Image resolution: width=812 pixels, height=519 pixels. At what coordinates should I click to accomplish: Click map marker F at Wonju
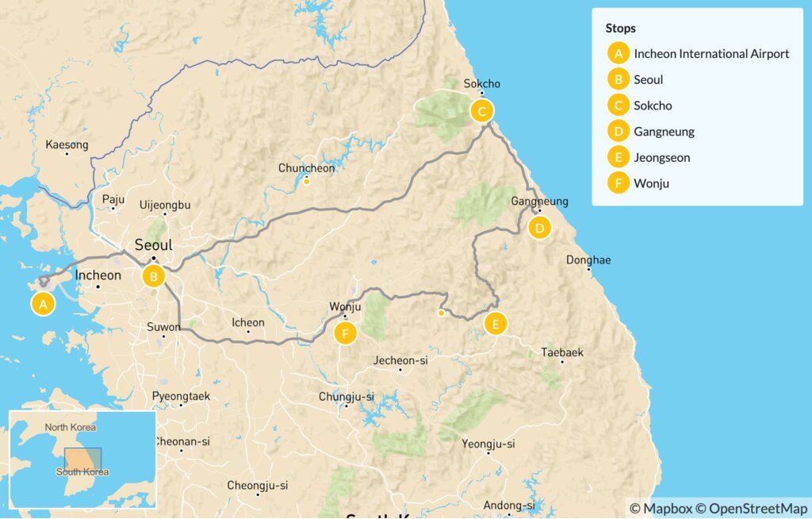[x=345, y=333]
